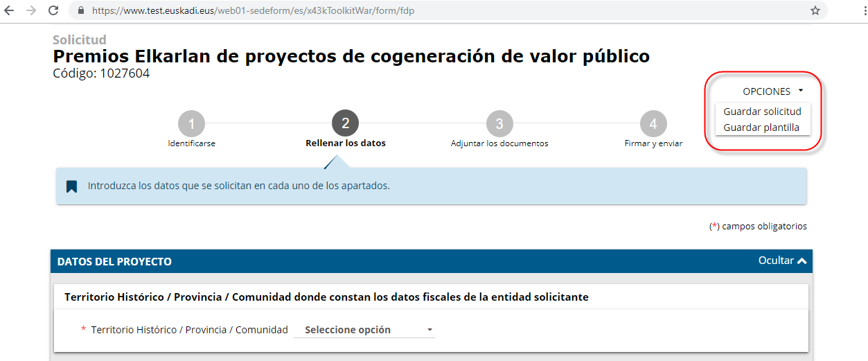This screenshot has height=361, width=868.
Task: Click the browser forward arrow
Action: tap(31, 11)
